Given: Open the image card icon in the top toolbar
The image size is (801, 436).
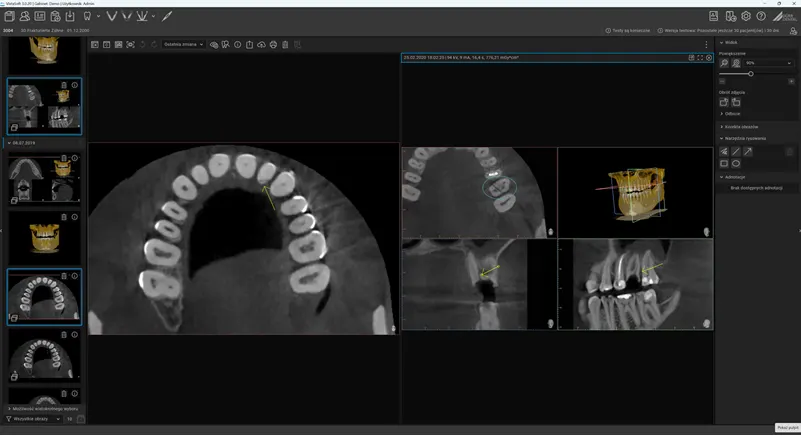Looking at the screenshot, I should coord(39,16).
